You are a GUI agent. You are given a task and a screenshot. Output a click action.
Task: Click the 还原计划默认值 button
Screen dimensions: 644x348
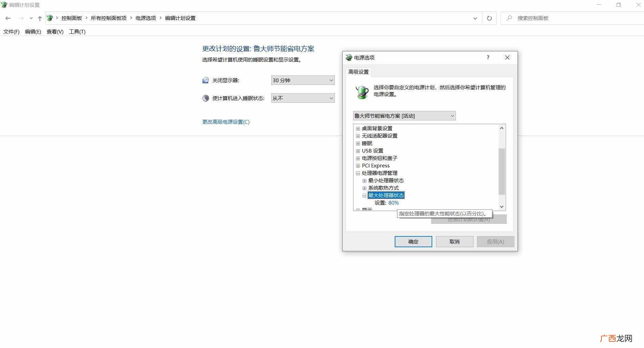[x=469, y=219]
